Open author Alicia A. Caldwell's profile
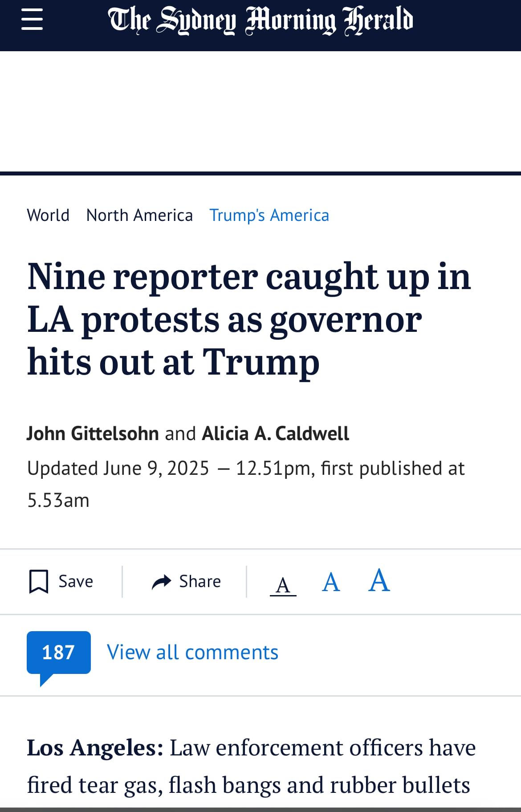This screenshot has width=521, height=812. click(276, 433)
